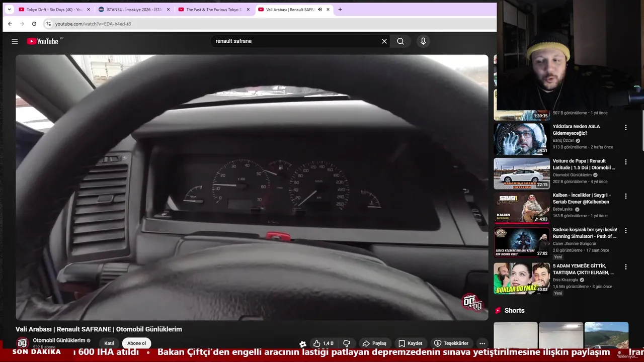Image resolution: width=644 pixels, height=362 pixels.
Task: Open Voiture de Papa Renault Latitude thumbnail
Action: pyautogui.click(x=522, y=173)
